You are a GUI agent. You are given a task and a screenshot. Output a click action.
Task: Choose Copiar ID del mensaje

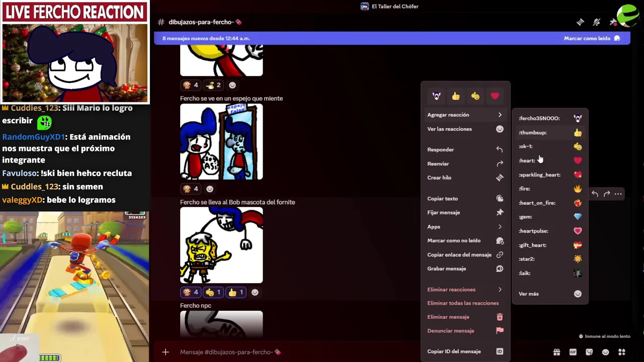pos(465,351)
